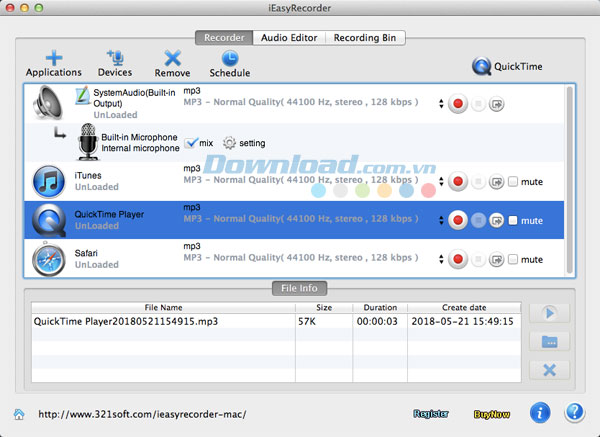This screenshot has width=600, height=437.
Task: Toggle the mix checkbox for Built-in Microphone
Action: (191, 143)
